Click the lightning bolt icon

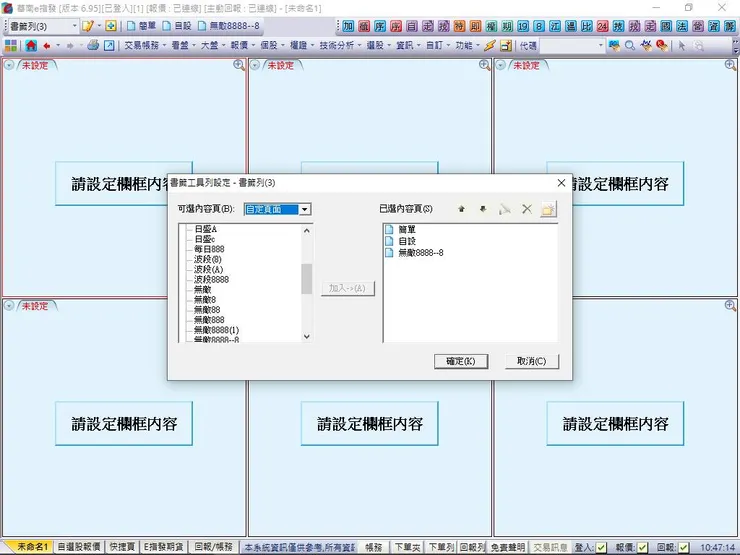click(490, 46)
